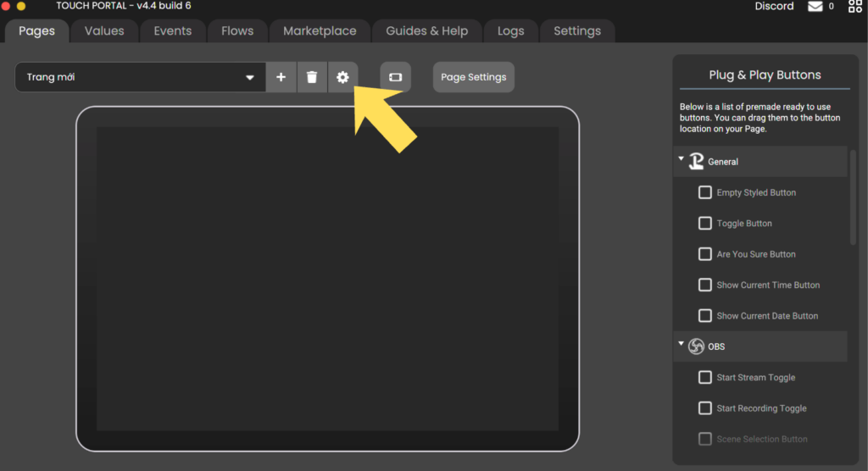Click the add new page plus icon
Screen dimensions: 868x471
tap(281, 77)
